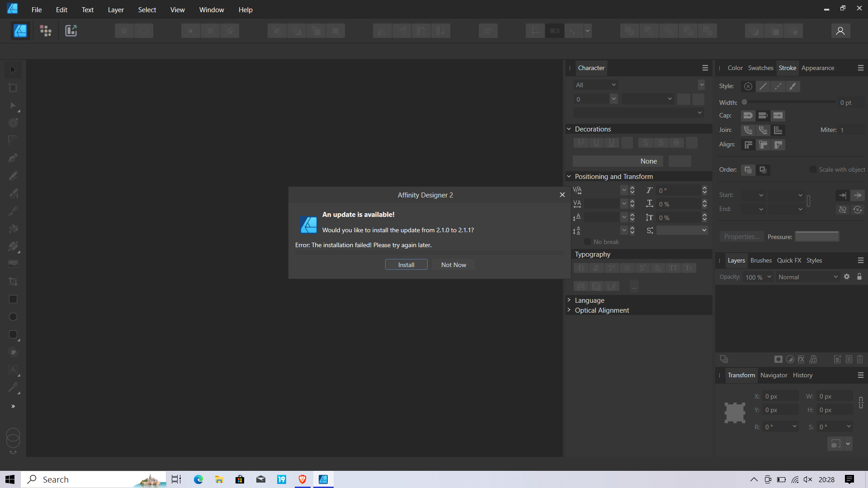Image resolution: width=868 pixels, height=488 pixels.
Task: Set stroke cap to square
Action: pos(778,116)
